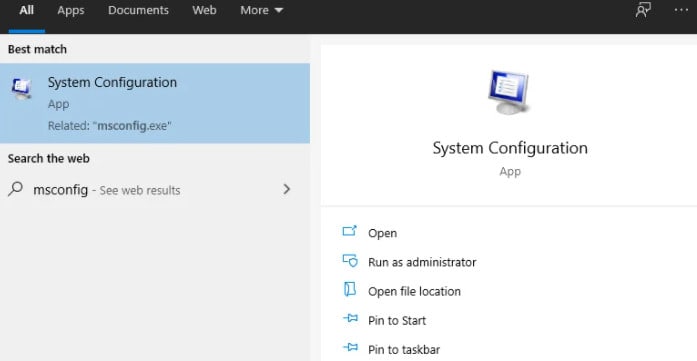Click the large System Configuration monitor icon
The height and width of the screenshot is (361, 697).
pos(509,92)
